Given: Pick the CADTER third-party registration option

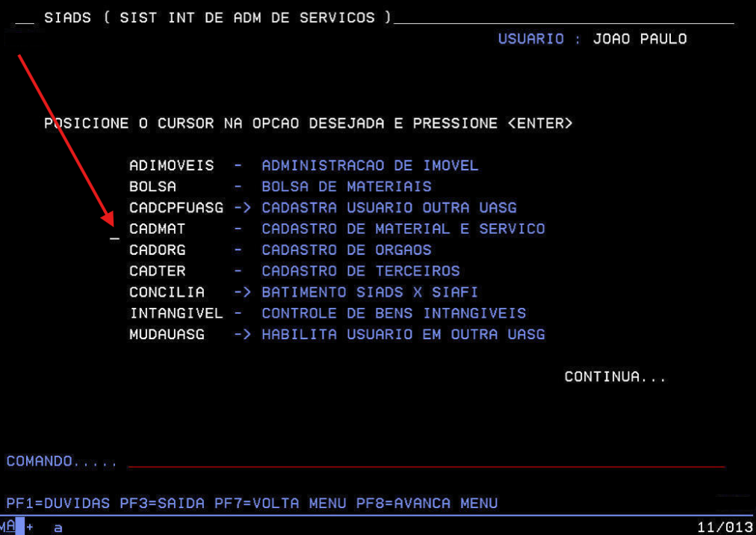Looking at the screenshot, I should click(x=157, y=270).
